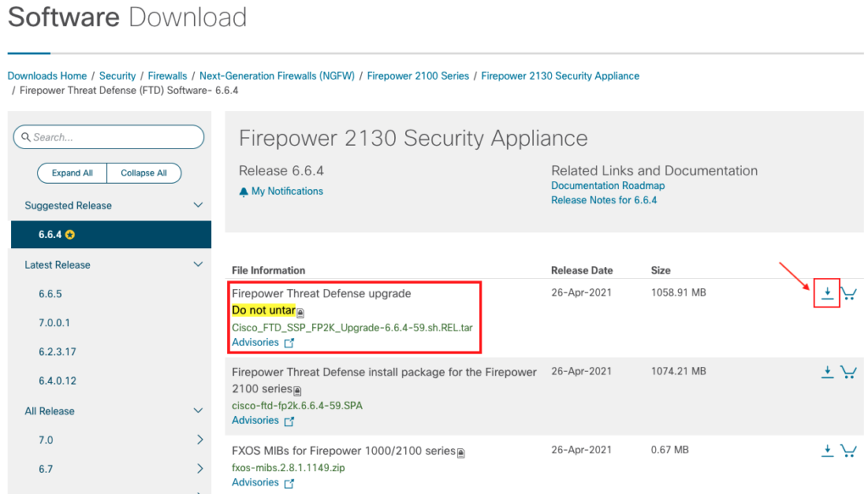Open My Notifications link
868x494 pixels.
(x=287, y=191)
